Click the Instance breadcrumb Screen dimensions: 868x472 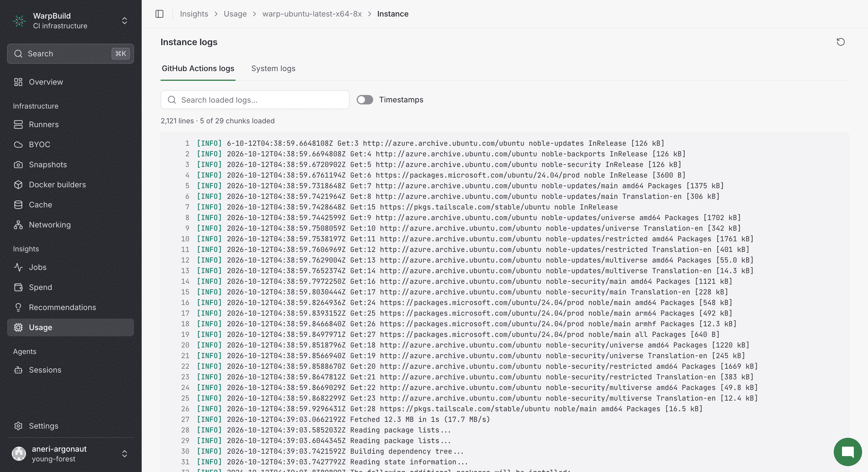click(x=393, y=14)
